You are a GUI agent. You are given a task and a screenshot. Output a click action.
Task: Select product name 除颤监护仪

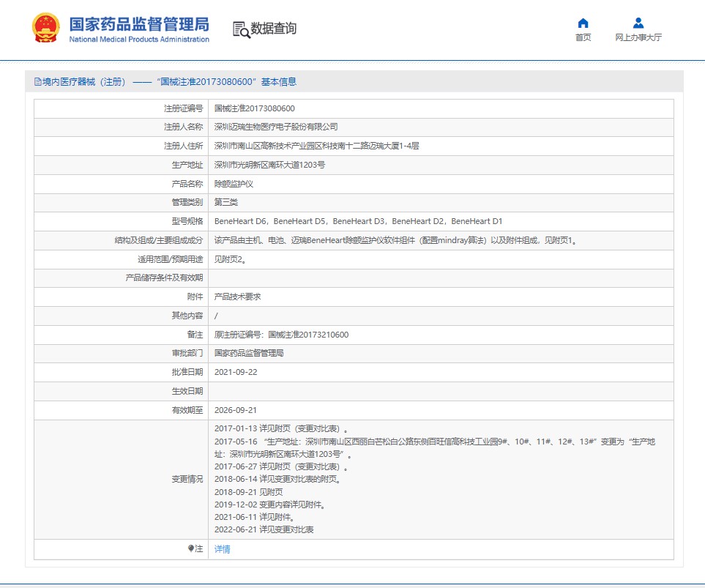pos(234,184)
